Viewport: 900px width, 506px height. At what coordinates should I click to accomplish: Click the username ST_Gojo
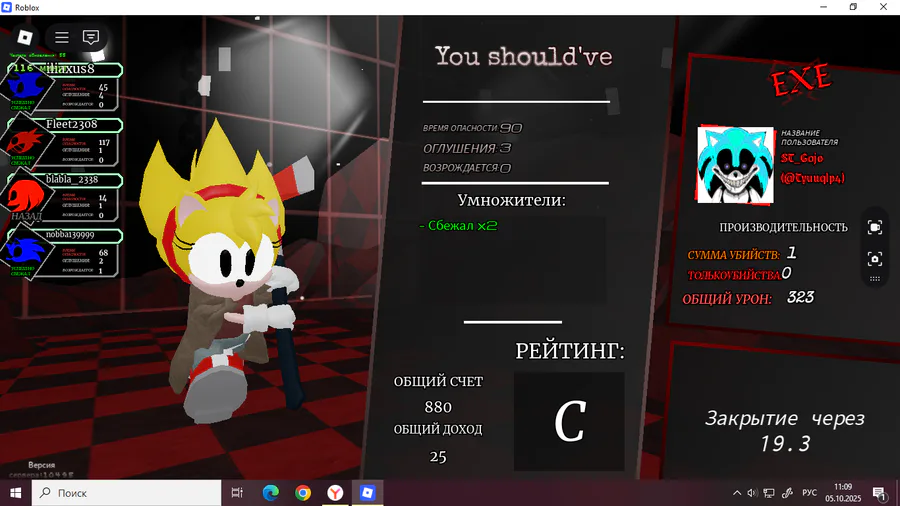click(802, 158)
